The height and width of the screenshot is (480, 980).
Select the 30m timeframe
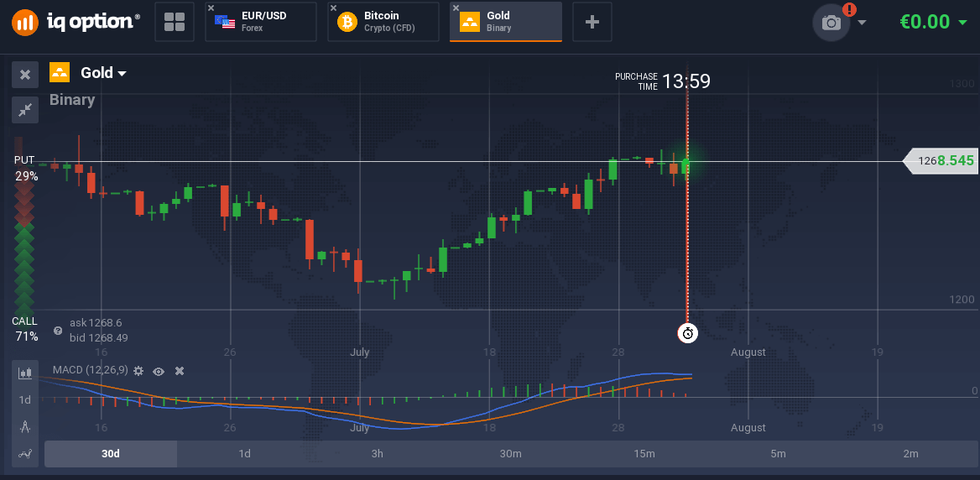[511, 454]
